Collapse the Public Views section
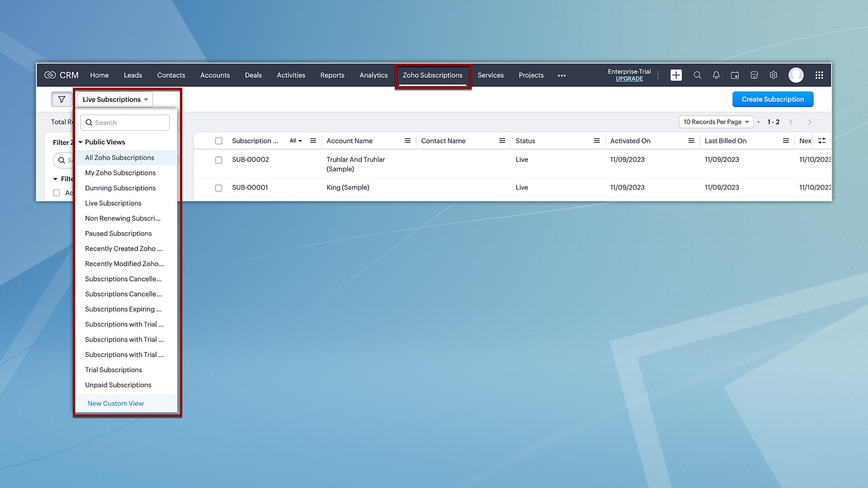Screen dimensions: 868x488 click(80, 142)
